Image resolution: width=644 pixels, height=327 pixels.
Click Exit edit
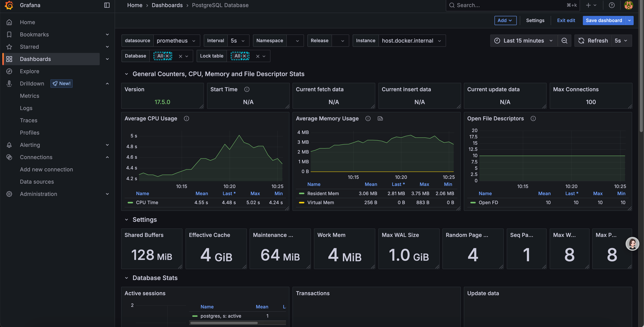[x=566, y=21]
